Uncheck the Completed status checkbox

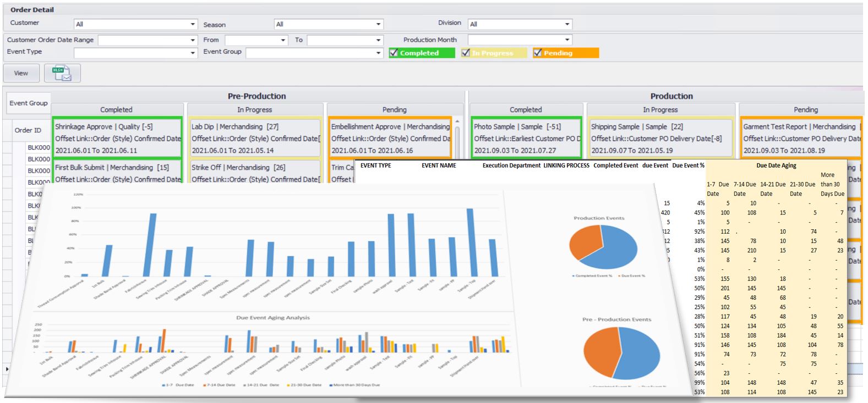pyautogui.click(x=394, y=53)
